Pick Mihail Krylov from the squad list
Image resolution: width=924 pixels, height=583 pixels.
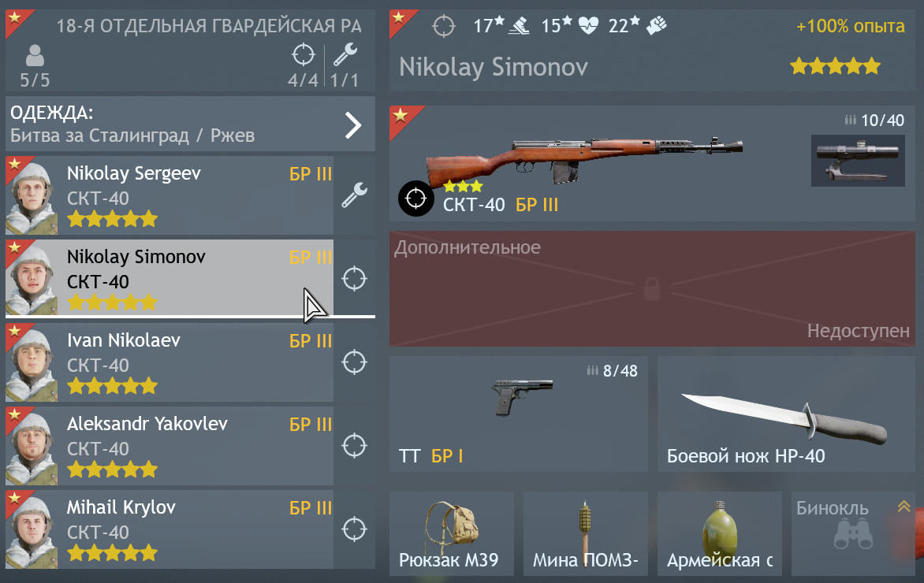(x=170, y=529)
